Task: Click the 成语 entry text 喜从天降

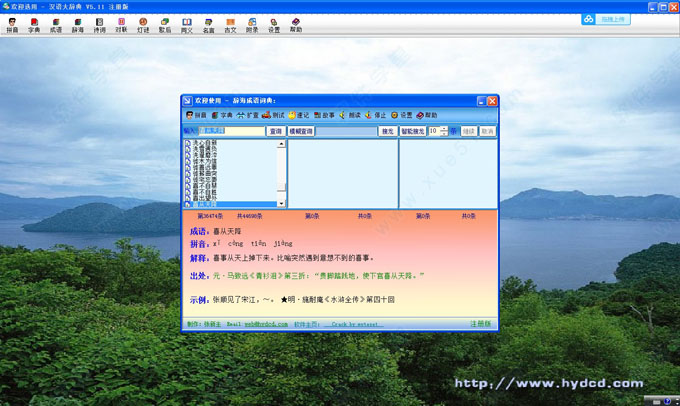Action: pyautogui.click(x=227, y=231)
